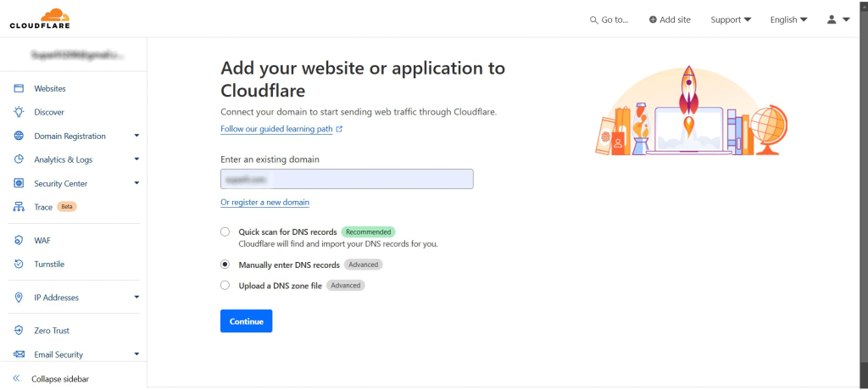Open the Support dropdown menu

[731, 19]
